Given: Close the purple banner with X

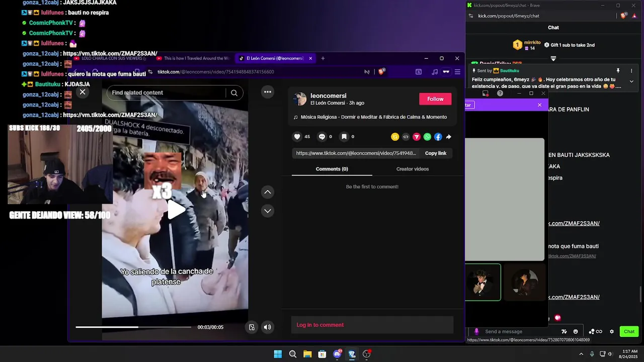Looking at the screenshot, I should pos(539,105).
